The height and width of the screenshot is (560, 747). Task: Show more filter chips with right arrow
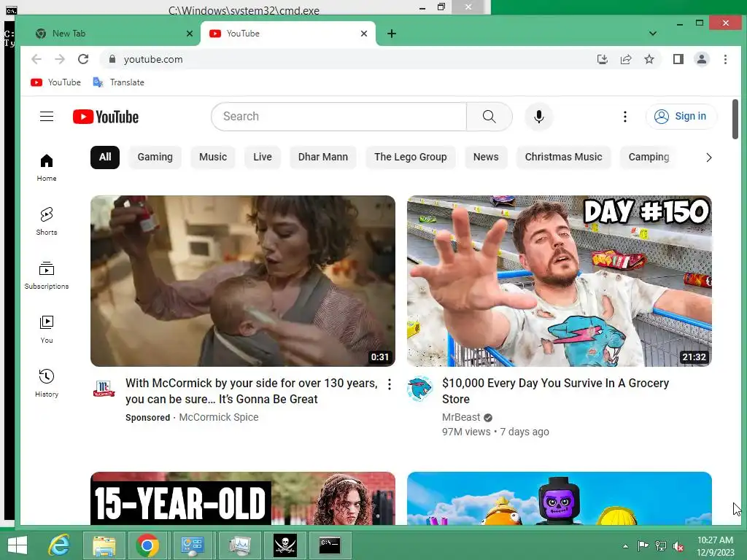(x=708, y=157)
